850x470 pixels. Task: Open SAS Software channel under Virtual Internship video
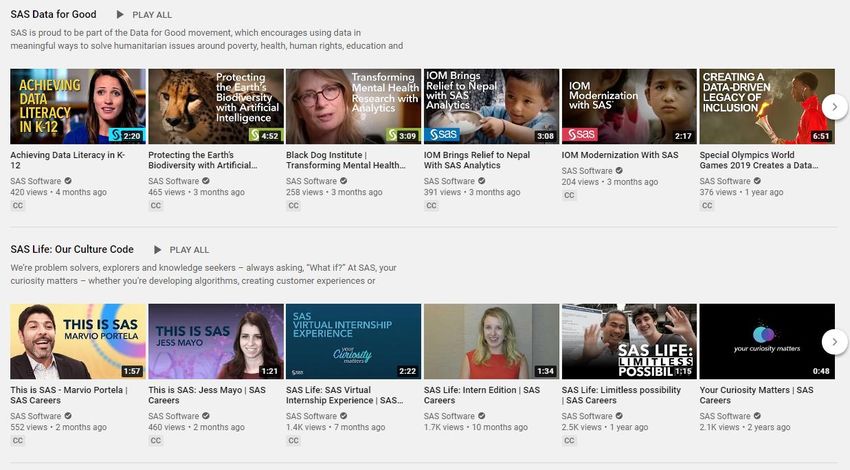coord(311,416)
